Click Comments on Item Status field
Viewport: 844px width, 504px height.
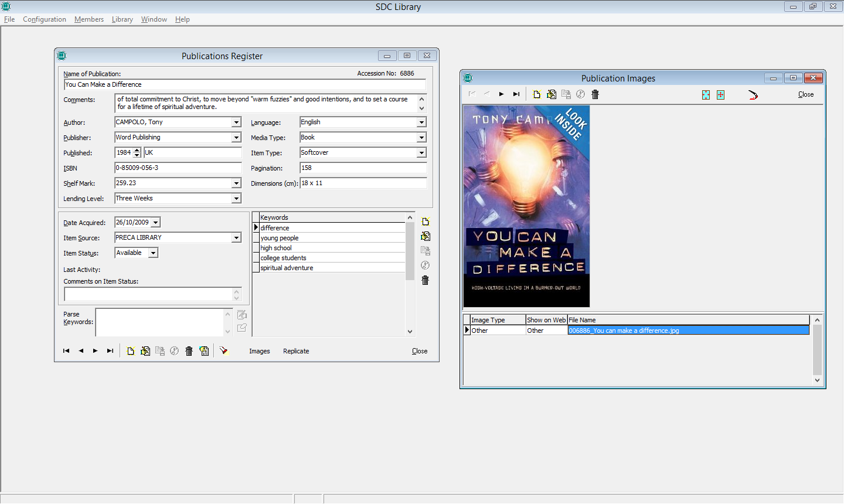coord(153,294)
